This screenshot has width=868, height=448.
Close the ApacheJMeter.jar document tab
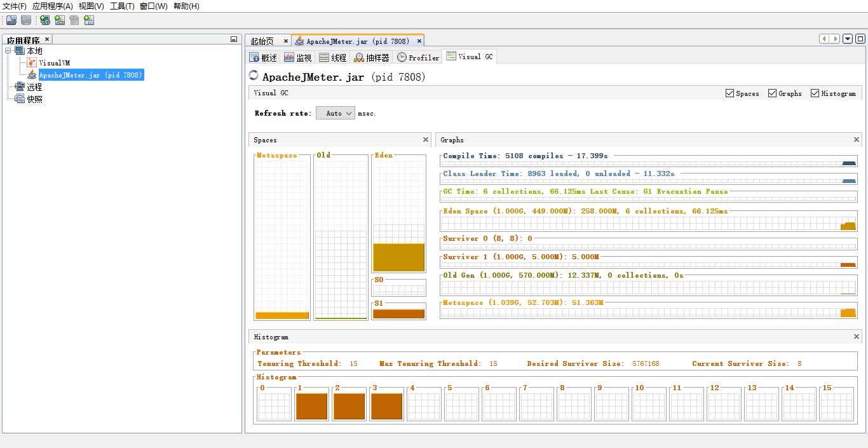419,41
